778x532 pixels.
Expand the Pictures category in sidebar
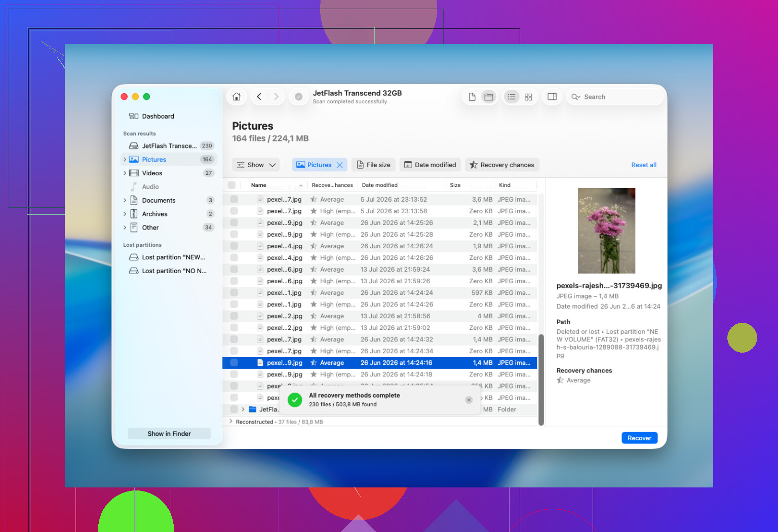(x=125, y=160)
